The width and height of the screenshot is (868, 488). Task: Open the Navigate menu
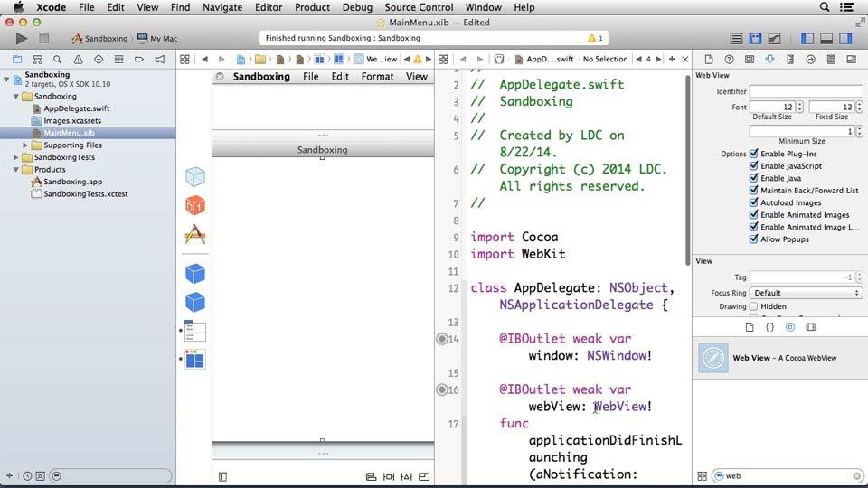coord(222,7)
